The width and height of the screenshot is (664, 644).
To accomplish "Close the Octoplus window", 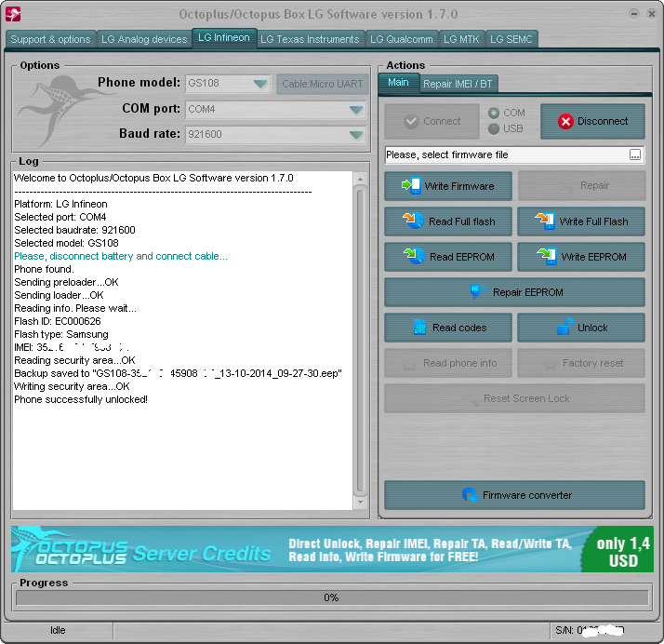I will tap(651, 14).
